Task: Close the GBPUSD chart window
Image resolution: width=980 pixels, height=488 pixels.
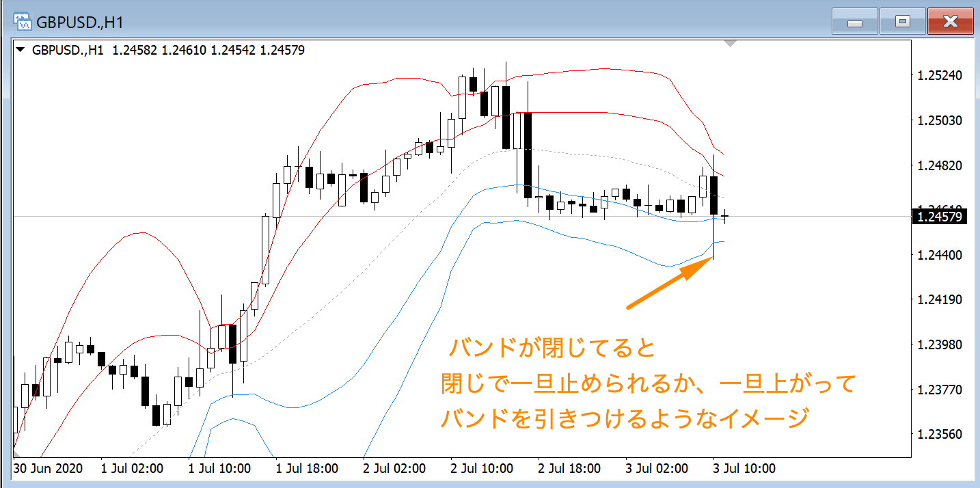Action: click(x=951, y=22)
